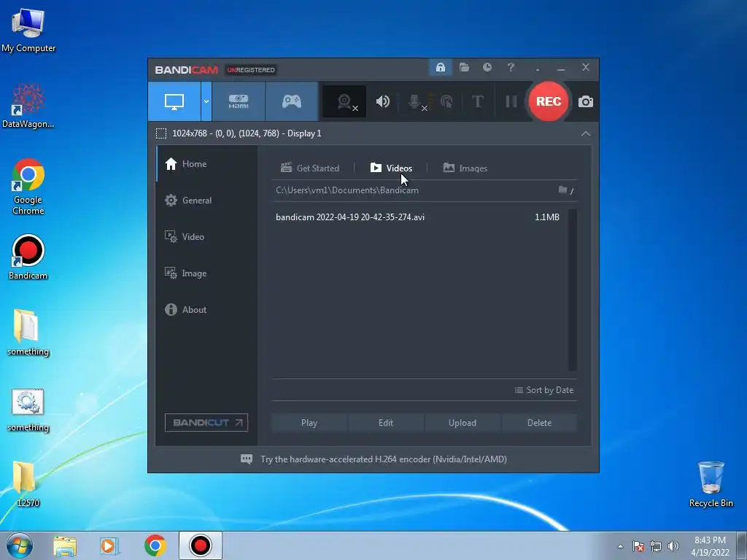Open the BANDICUT link button

pyautogui.click(x=206, y=422)
